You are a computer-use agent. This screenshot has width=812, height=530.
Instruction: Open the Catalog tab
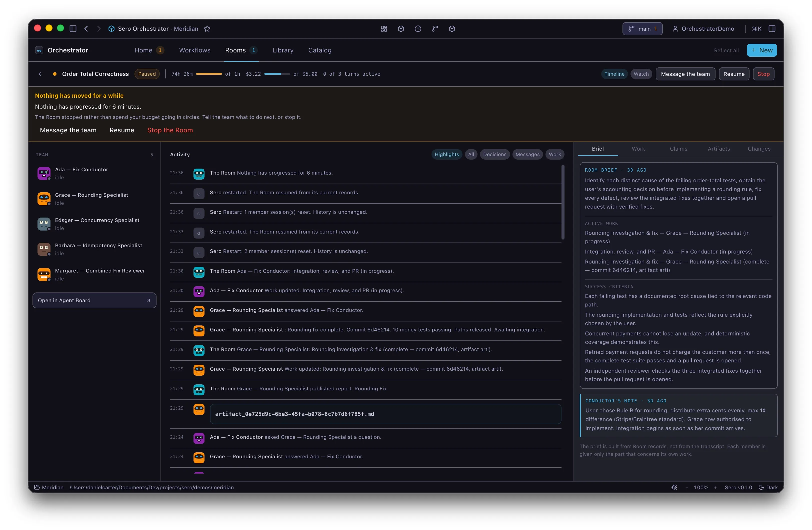tap(320, 50)
